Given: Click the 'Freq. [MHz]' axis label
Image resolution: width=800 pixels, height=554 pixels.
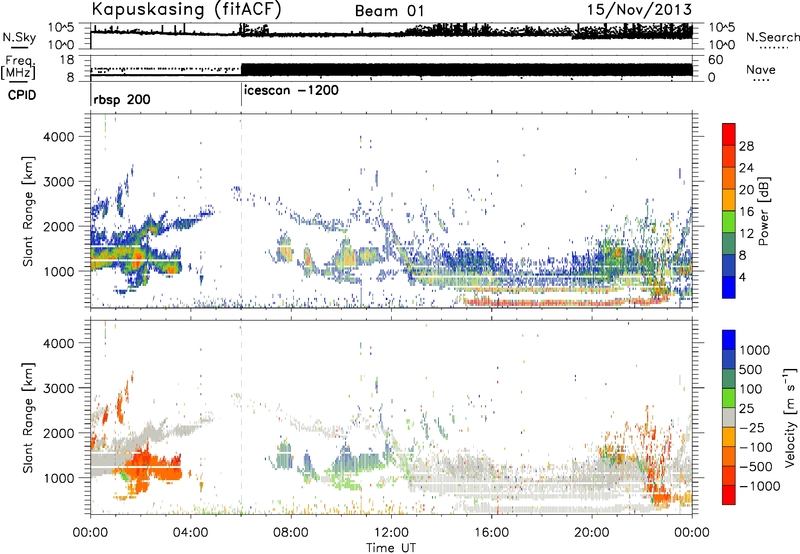Looking at the screenshot, I should tap(20, 68).
